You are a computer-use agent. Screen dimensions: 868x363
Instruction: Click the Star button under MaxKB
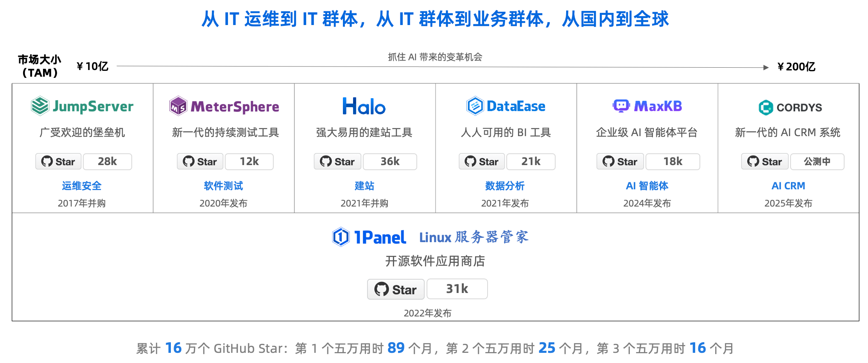[620, 162]
